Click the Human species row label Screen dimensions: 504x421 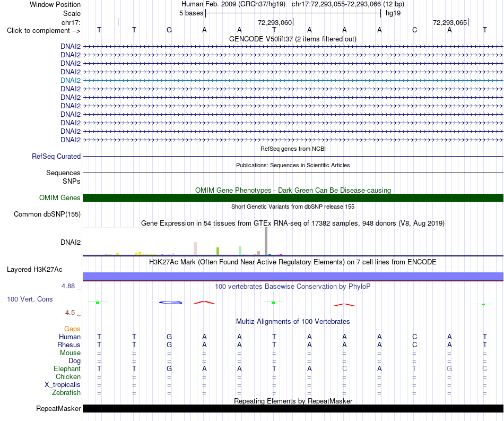pos(69,337)
